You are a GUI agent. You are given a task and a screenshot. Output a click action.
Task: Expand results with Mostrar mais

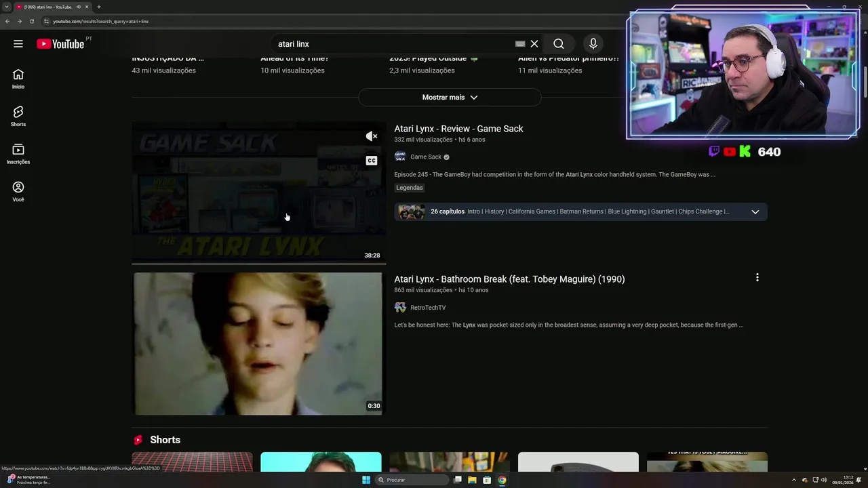click(x=450, y=97)
